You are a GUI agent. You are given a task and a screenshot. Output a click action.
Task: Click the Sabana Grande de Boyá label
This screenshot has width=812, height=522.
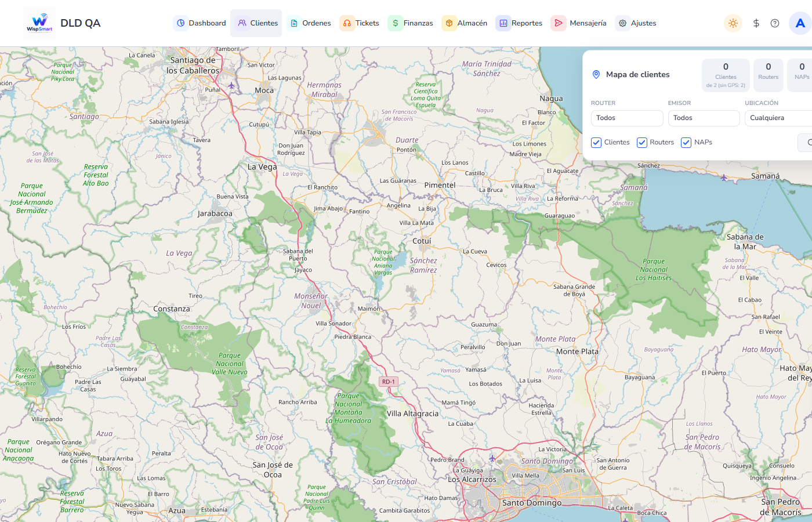(x=574, y=291)
